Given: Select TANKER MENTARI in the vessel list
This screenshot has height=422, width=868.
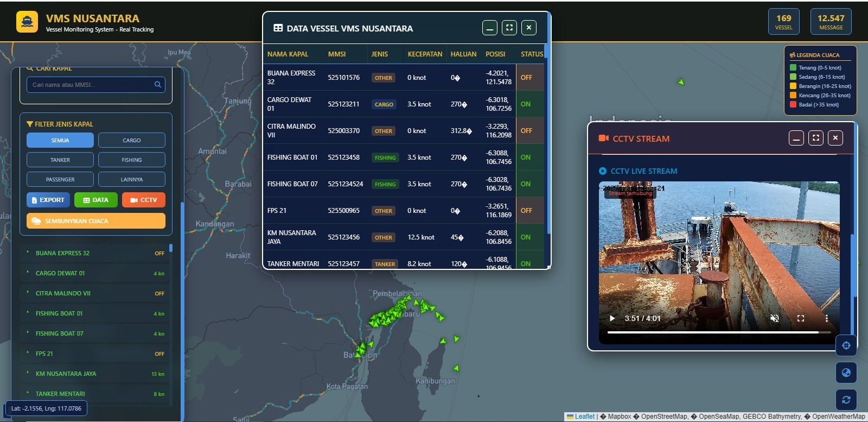Looking at the screenshot, I should click(x=94, y=394).
